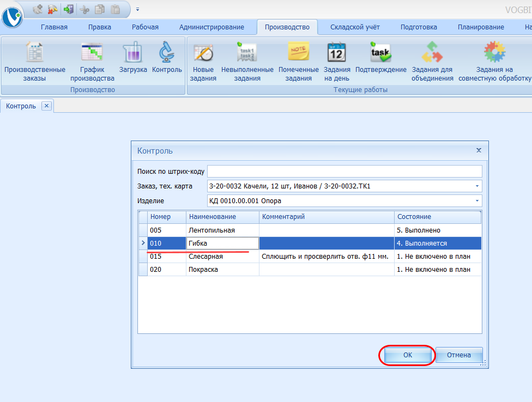Close the Контроль document tab
Screen dimensions: 532x402
[46, 106]
